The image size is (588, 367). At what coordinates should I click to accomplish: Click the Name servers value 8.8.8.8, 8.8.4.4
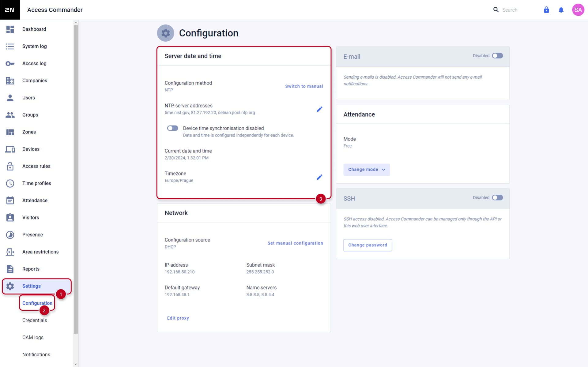[260, 294]
